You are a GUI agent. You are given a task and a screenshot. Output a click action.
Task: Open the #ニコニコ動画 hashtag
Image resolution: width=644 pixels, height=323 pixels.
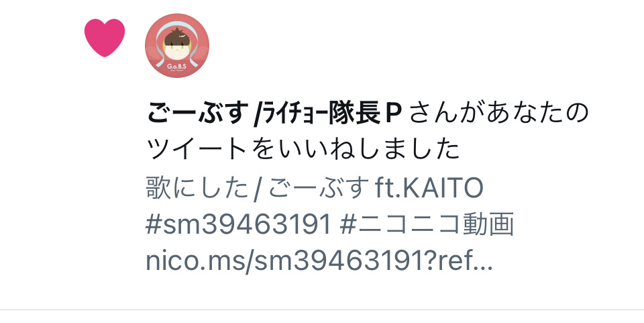pyautogui.click(x=427, y=225)
